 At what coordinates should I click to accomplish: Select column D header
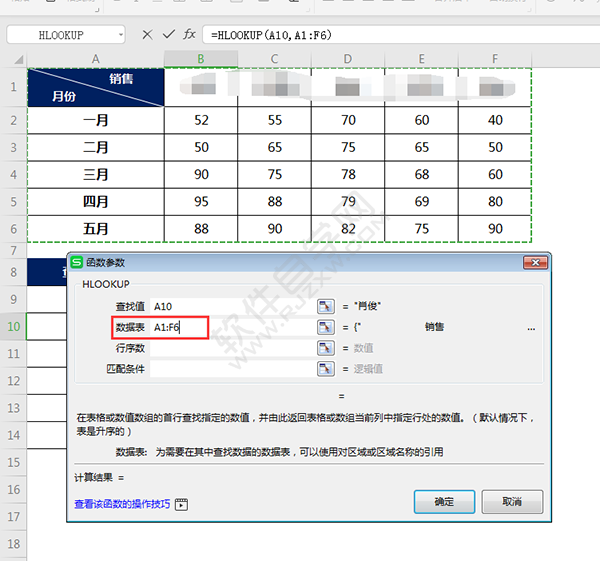pos(348,60)
